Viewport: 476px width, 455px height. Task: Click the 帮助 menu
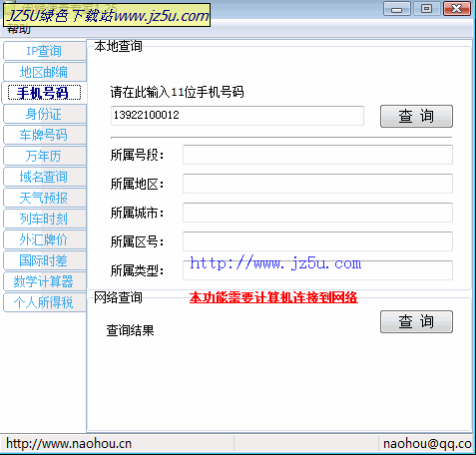pos(19,30)
